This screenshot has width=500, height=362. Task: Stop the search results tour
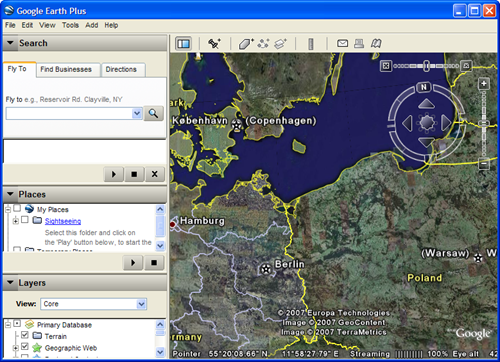click(134, 174)
